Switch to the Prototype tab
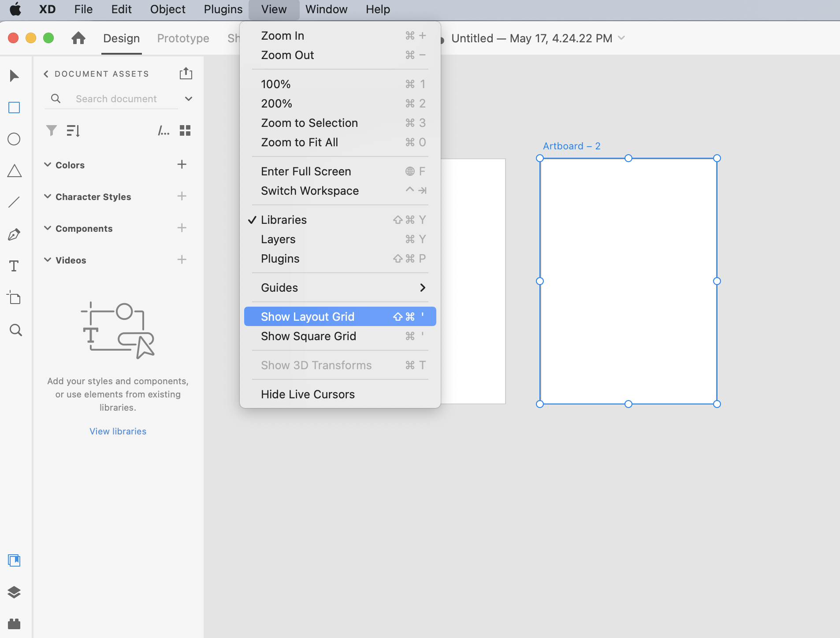 (x=183, y=38)
